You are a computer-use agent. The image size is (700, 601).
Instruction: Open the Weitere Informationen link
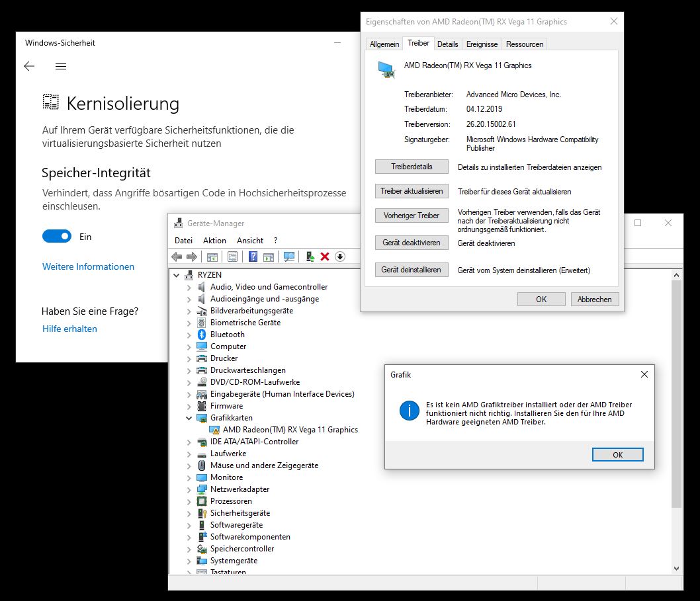point(88,266)
